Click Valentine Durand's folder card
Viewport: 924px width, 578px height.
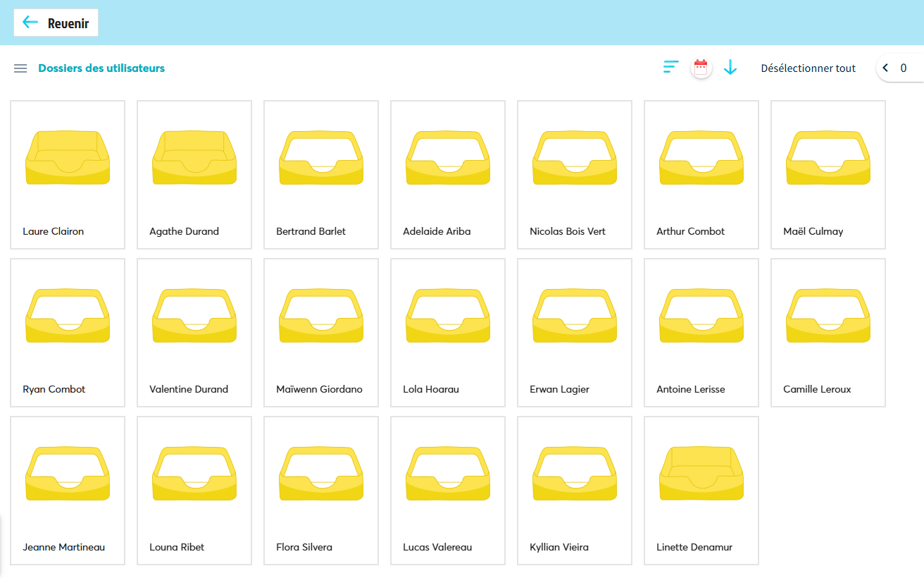194,332
